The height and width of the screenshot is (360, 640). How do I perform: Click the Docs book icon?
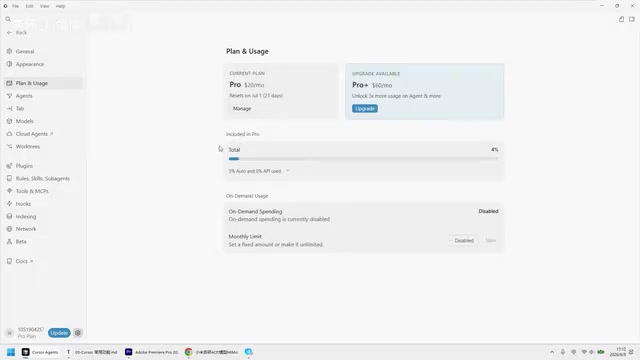click(9, 261)
